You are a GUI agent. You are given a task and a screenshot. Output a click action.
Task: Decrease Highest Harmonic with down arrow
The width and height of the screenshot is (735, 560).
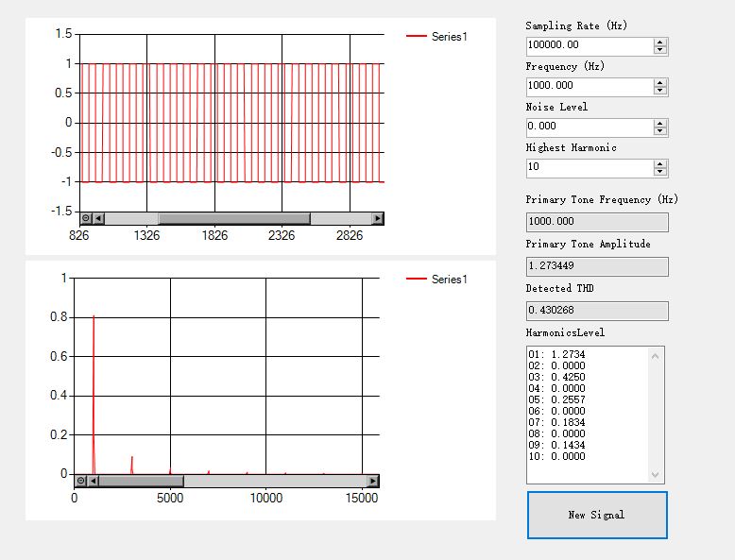pyautogui.click(x=660, y=172)
